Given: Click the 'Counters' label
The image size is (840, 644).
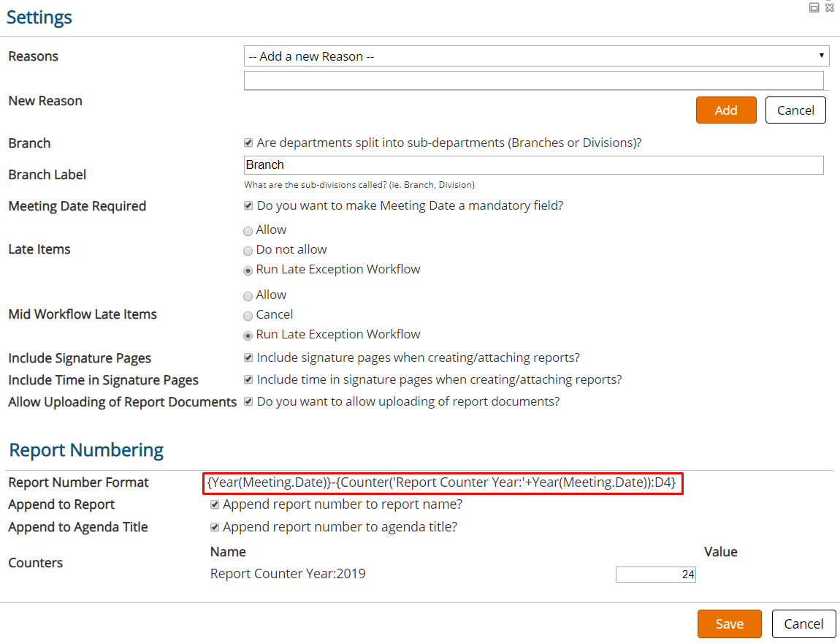Looking at the screenshot, I should (x=35, y=563).
